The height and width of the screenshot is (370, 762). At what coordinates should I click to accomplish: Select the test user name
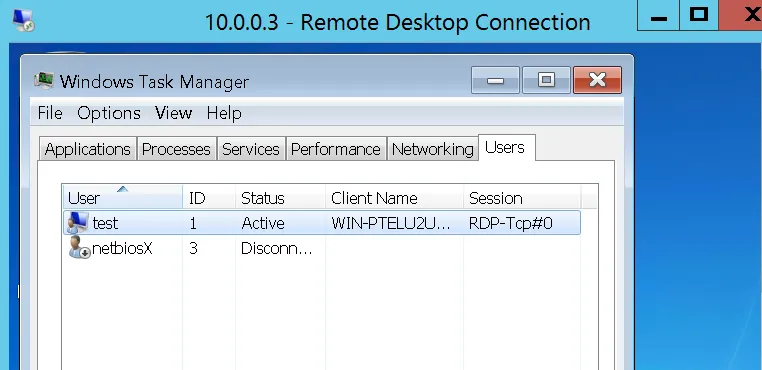pos(105,223)
